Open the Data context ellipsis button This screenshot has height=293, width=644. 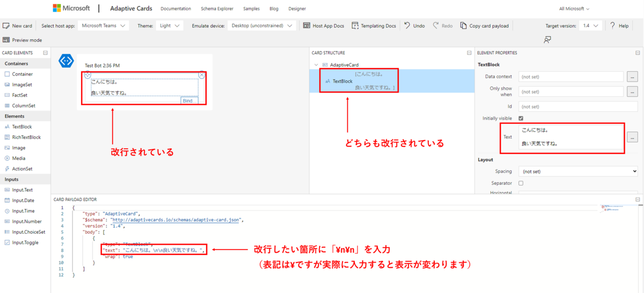632,77
